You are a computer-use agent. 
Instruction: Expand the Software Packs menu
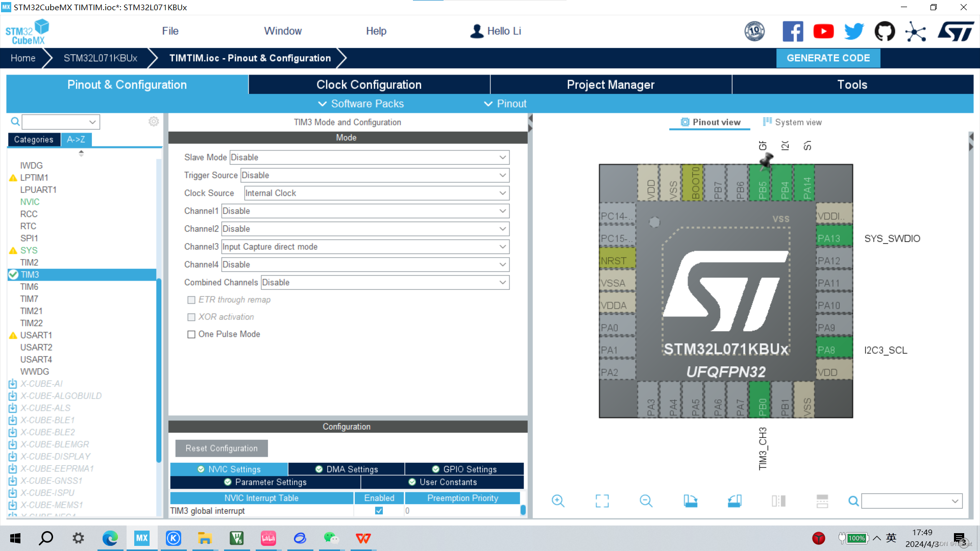click(x=361, y=104)
